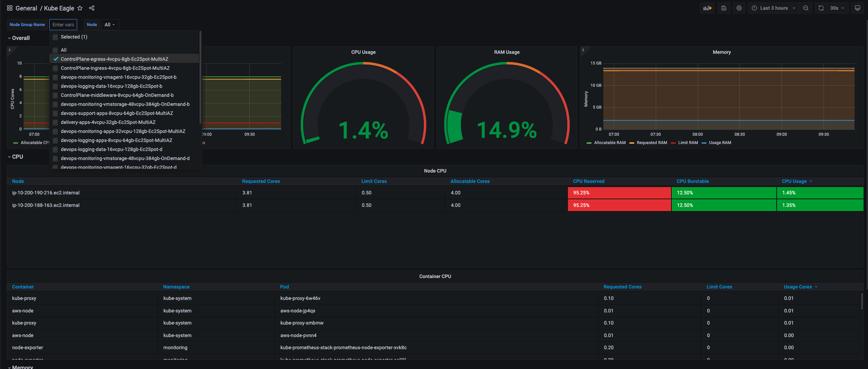
Task: Check delivery-apps-4vcpu-32gb-Ec2Spot-MultiAZ
Action: point(55,122)
